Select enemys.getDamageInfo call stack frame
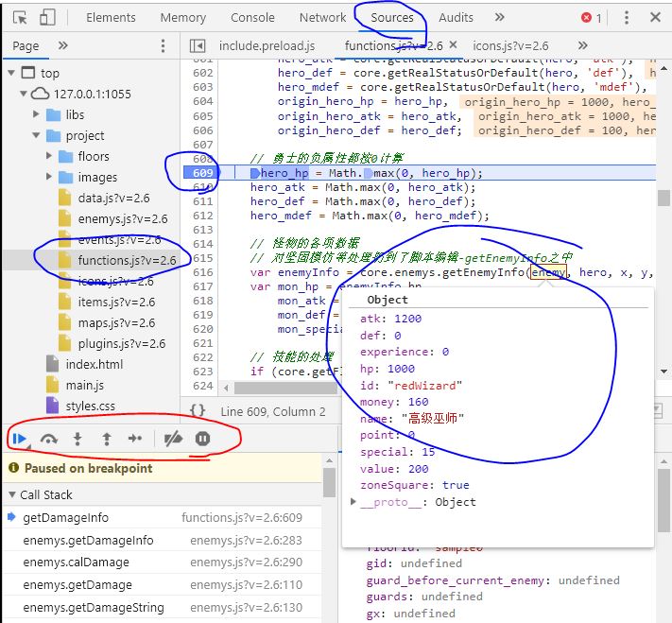 coord(88,540)
